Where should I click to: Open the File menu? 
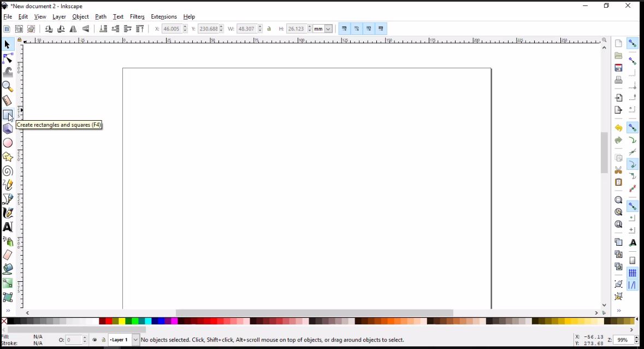8,17
